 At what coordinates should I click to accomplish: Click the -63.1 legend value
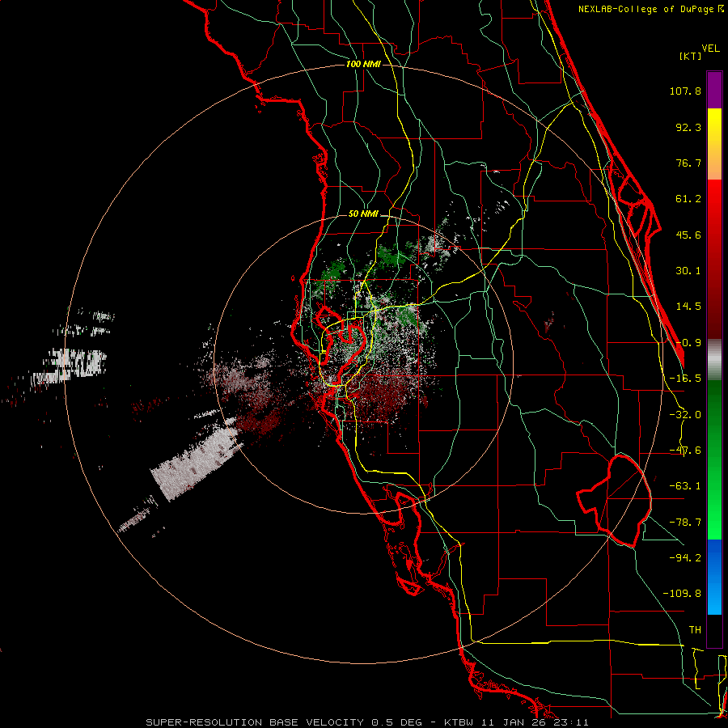pyautogui.click(x=685, y=486)
